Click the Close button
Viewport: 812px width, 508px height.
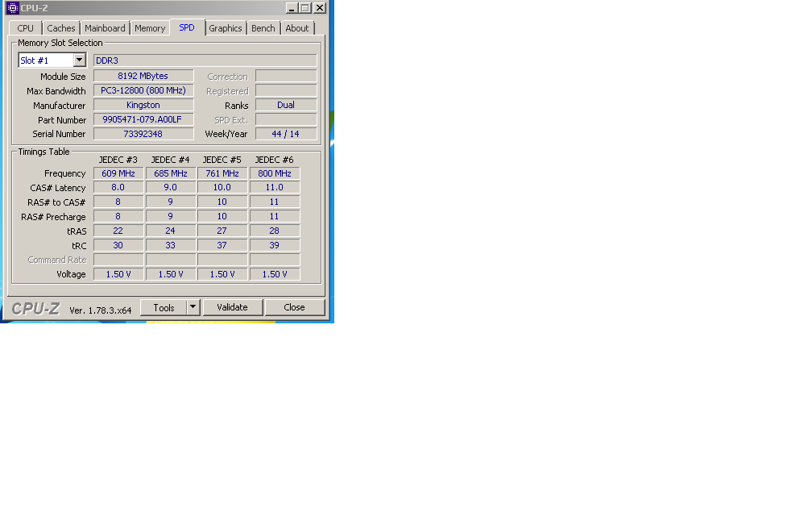[295, 307]
